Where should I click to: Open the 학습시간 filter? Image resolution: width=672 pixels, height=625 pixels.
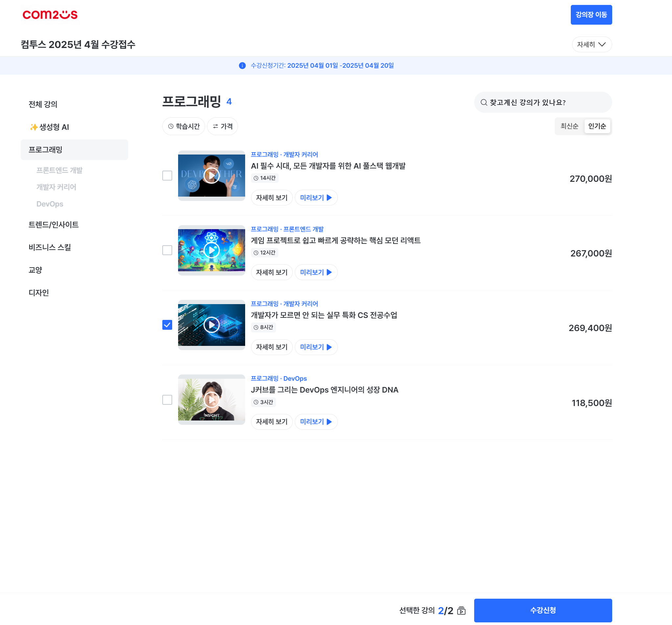(x=184, y=126)
